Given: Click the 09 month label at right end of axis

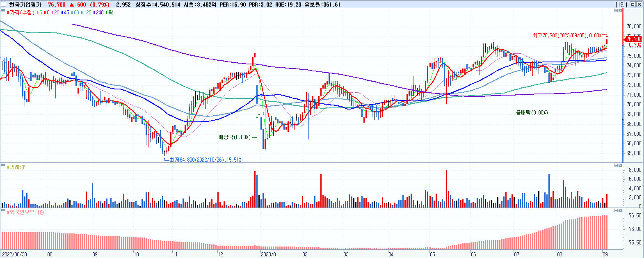Looking at the screenshot, I should (x=605, y=254).
